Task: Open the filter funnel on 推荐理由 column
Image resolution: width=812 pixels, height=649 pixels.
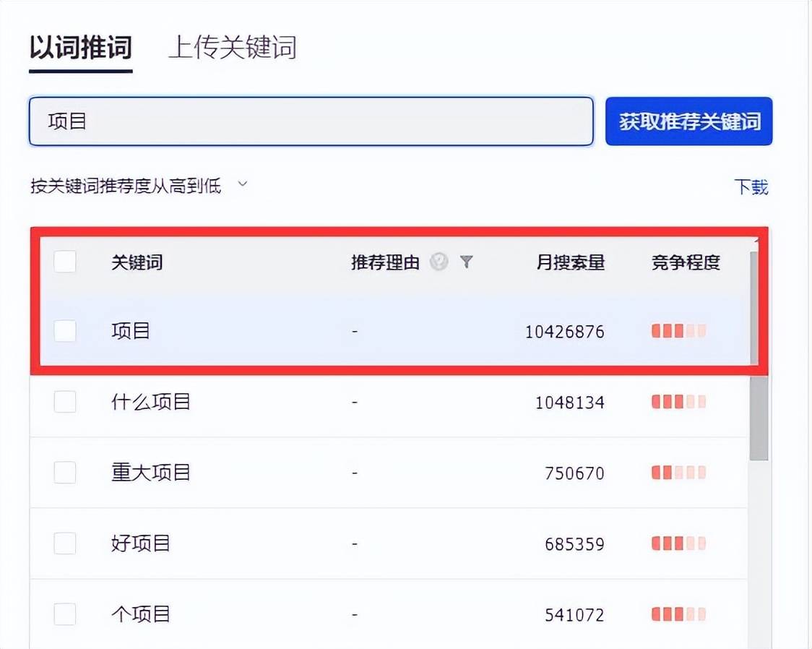Action: tap(467, 262)
